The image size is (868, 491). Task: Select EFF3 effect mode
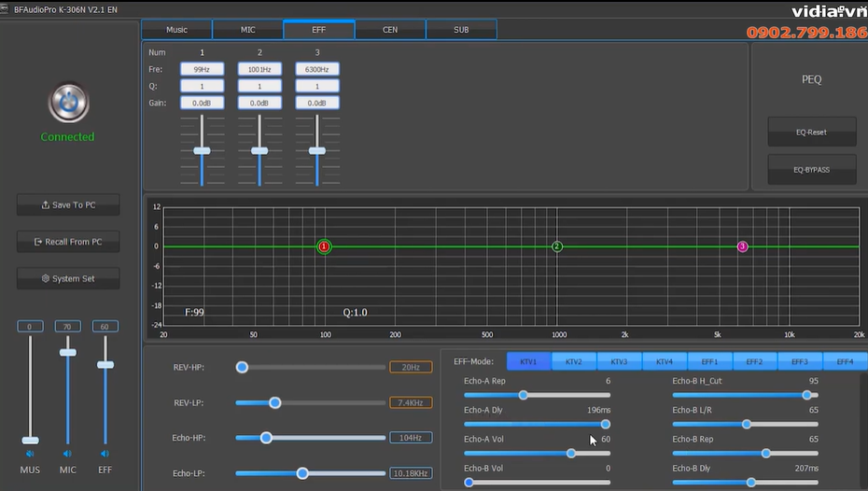(x=800, y=361)
